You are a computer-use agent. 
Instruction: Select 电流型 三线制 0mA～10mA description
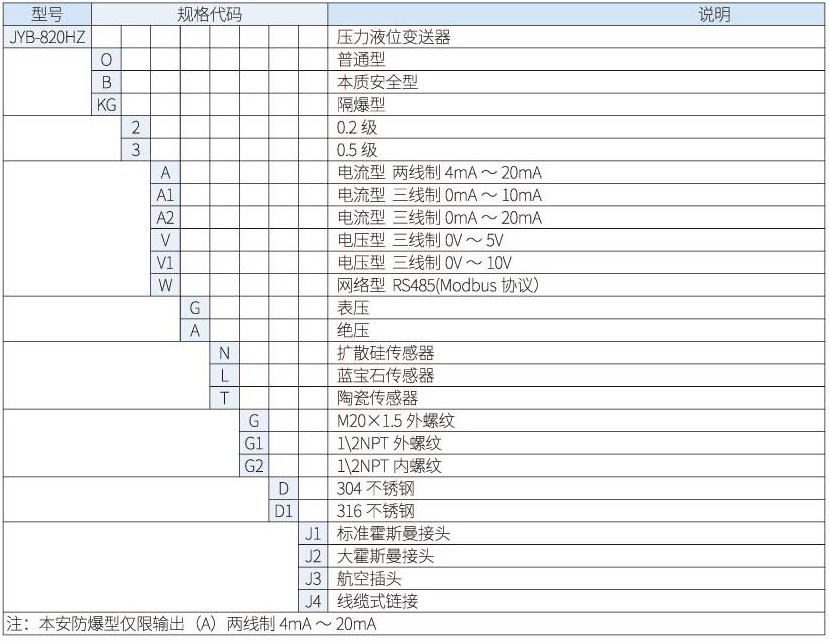(x=439, y=195)
